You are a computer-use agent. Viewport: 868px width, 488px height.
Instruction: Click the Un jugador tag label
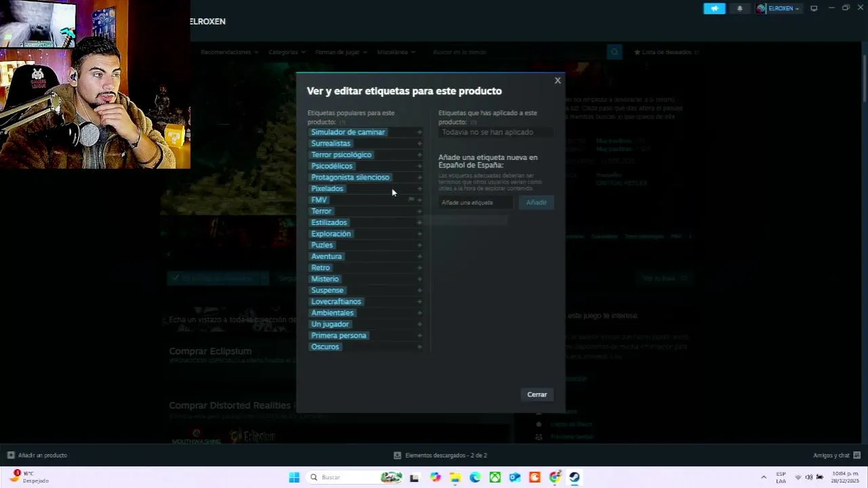[x=330, y=324]
